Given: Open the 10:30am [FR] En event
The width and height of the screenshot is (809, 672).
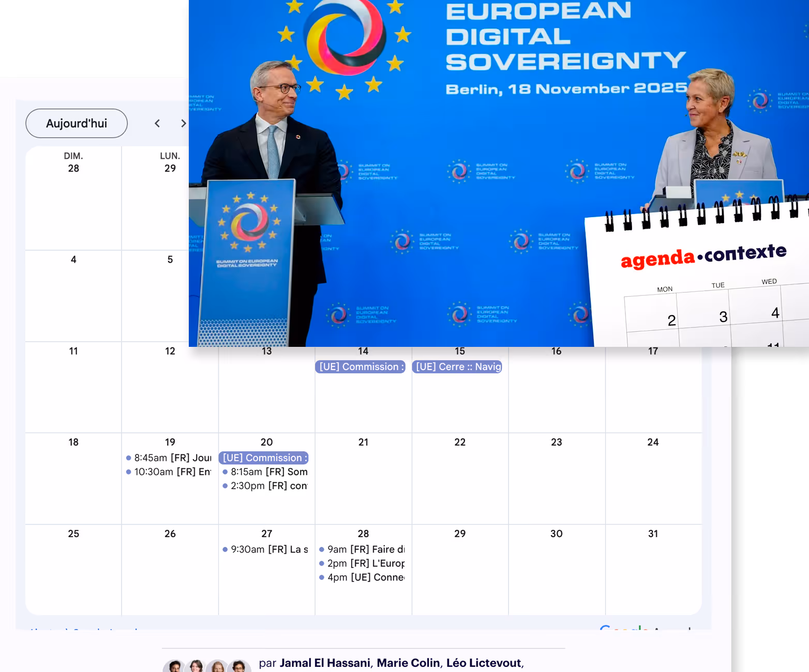Looking at the screenshot, I should (x=169, y=472).
